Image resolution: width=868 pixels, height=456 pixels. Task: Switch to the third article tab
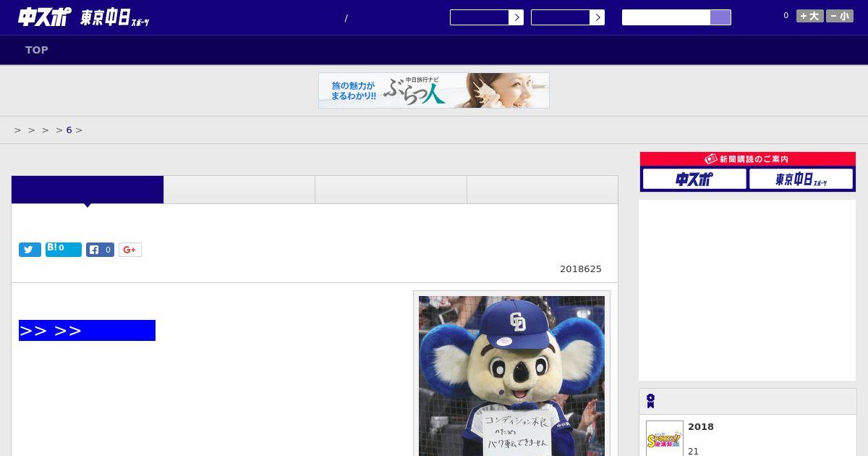[391, 190]
